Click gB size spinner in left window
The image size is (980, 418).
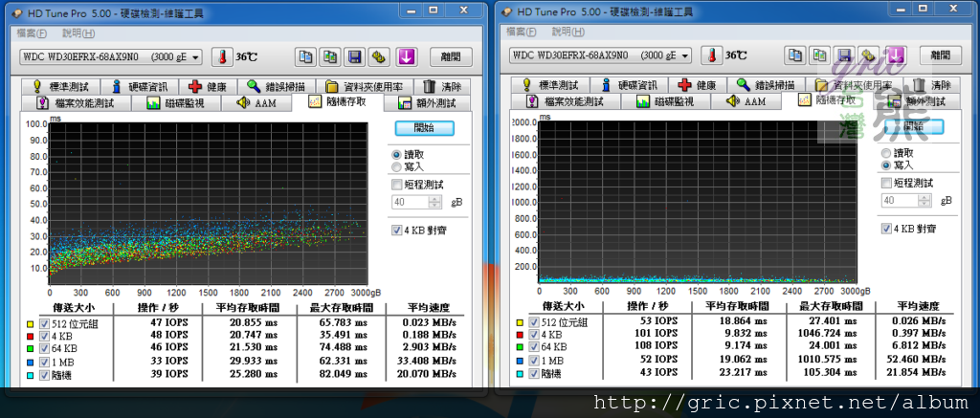[x=434, y=203]
